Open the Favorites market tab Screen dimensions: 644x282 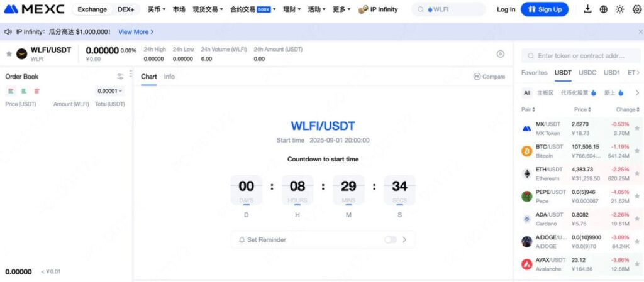(x=535, y=73)
